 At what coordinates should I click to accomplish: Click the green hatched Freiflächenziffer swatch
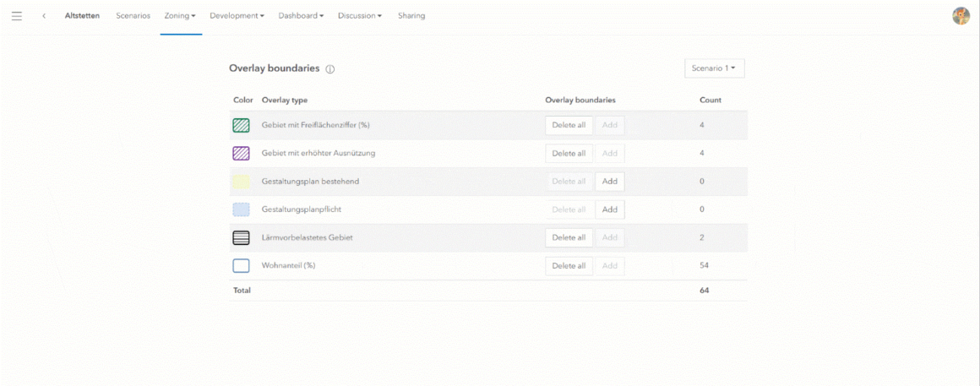coord(242,125)
